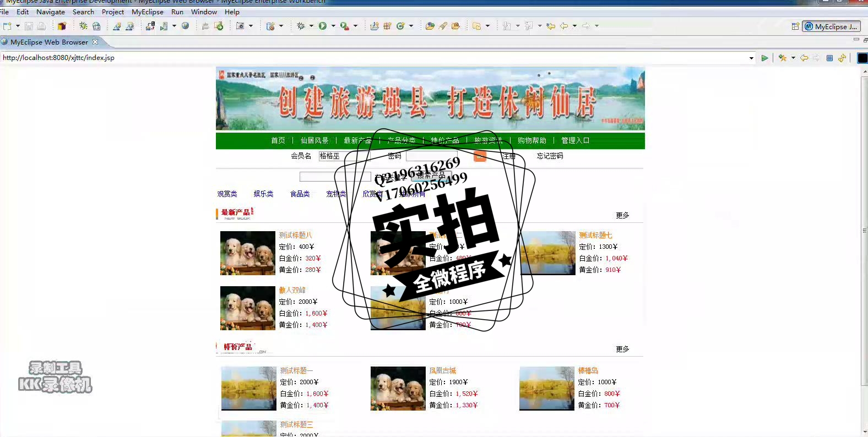Click the green Go arrow beside the address bar
Image resolution: width=868 pixels, height=437 pixels.
click(764, 58)
